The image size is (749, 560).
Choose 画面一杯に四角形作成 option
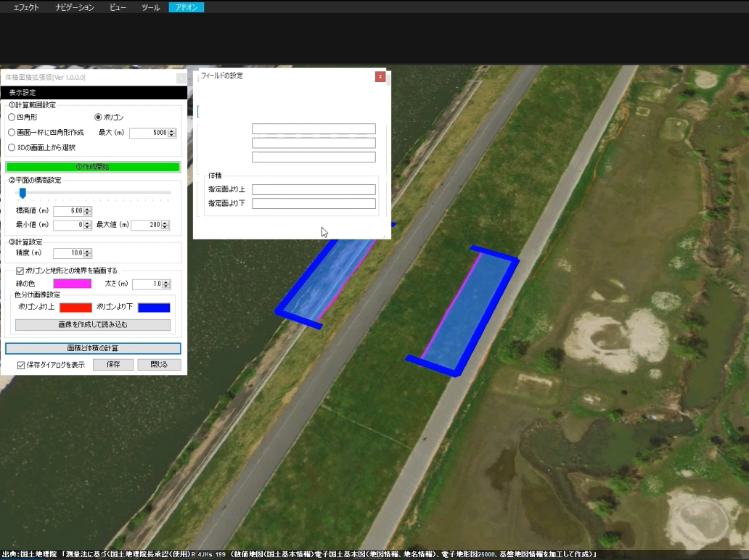[11, 132]
